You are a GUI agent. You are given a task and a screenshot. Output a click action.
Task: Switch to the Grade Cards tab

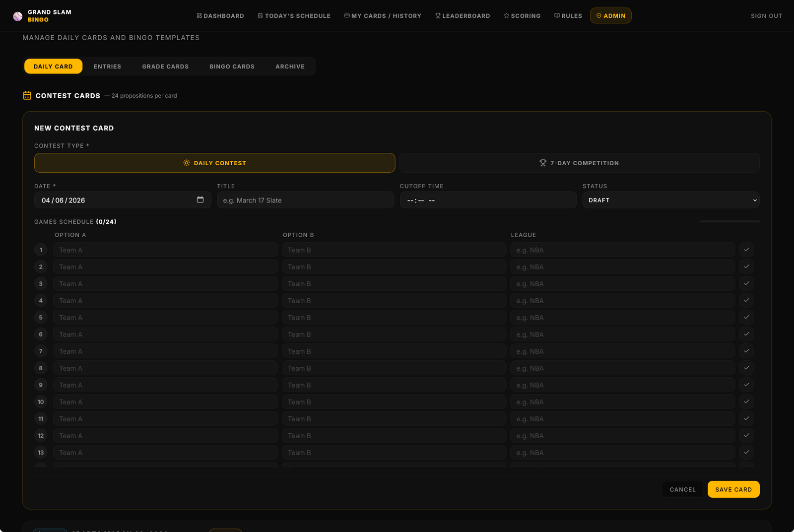pos(165,66)
